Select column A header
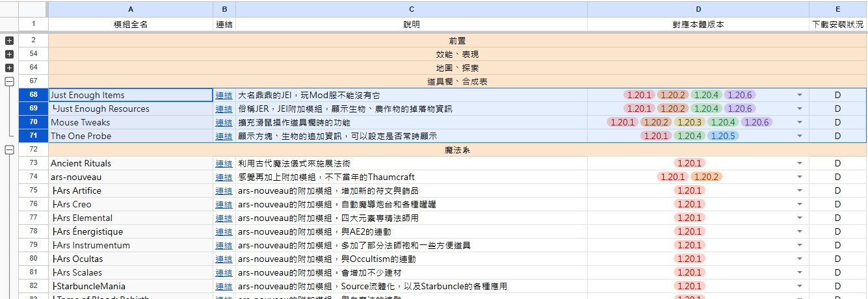 [131, 9]
